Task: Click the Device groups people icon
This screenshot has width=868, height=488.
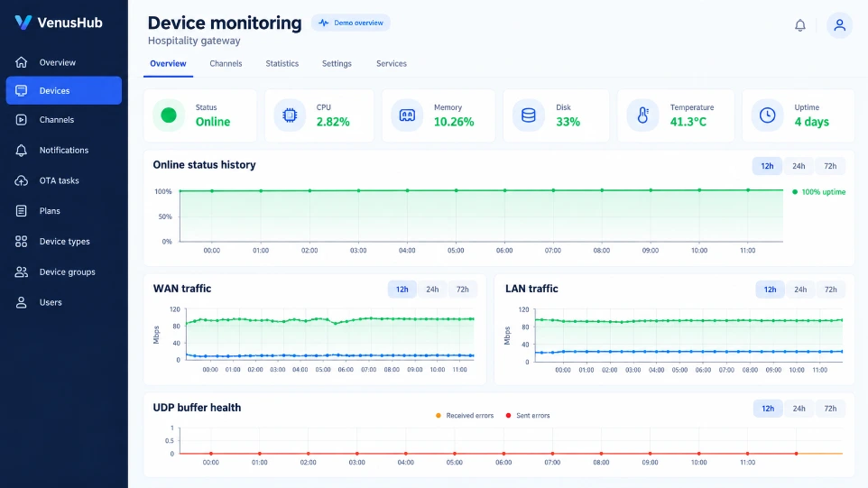Action: coord(21,272)
